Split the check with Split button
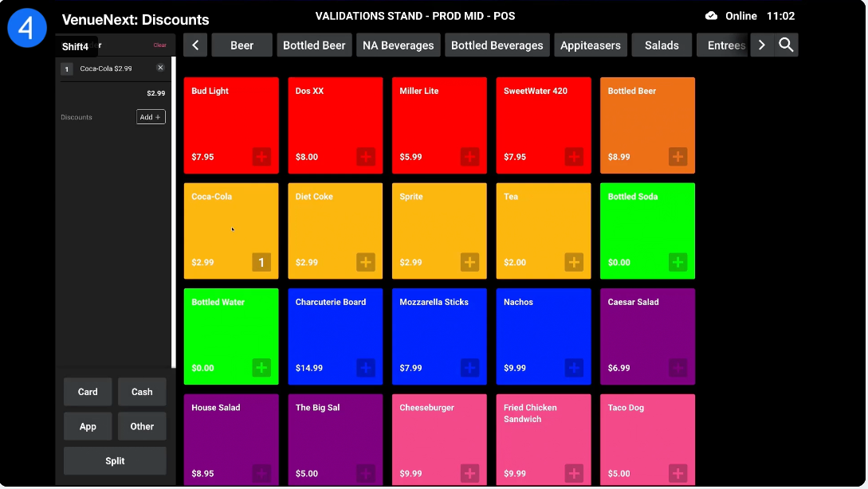The image size is (868, 489). point(115,461)
